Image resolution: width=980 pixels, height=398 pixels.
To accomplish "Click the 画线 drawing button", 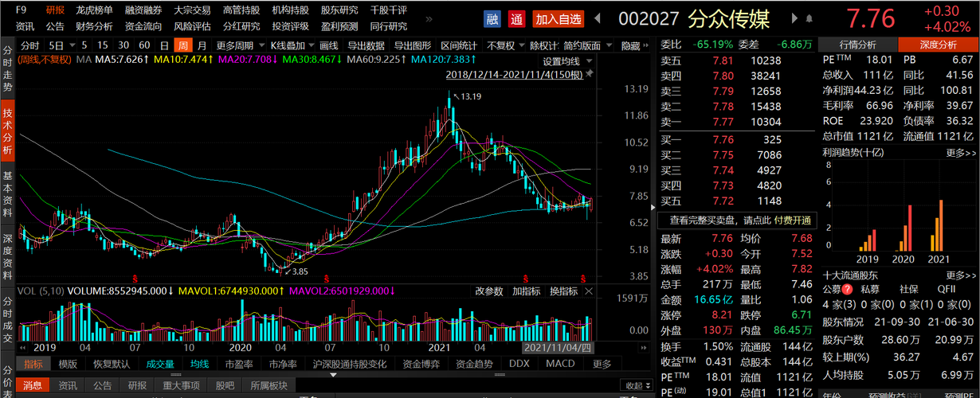I will 328,45.
